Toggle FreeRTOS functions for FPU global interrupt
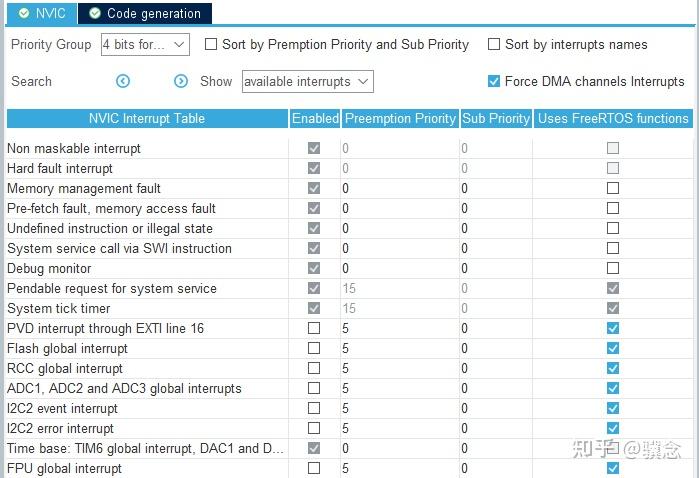The height and width of the screenshot is (478, 699). (613, 468)
